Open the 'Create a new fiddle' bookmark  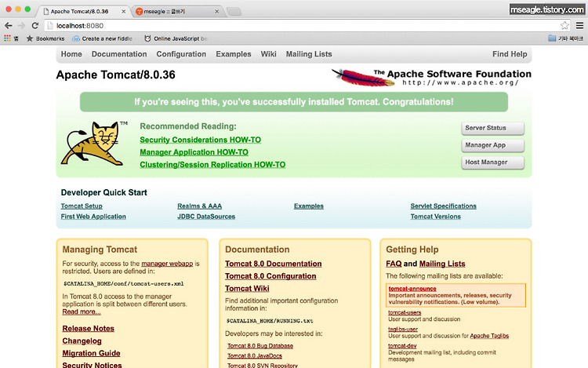point(103,38)
